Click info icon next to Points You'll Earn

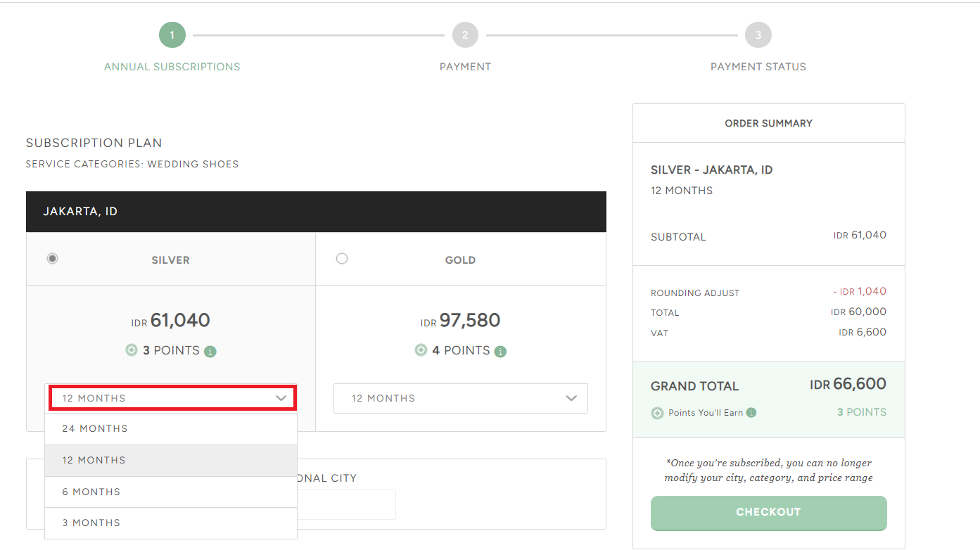[751, 413]
